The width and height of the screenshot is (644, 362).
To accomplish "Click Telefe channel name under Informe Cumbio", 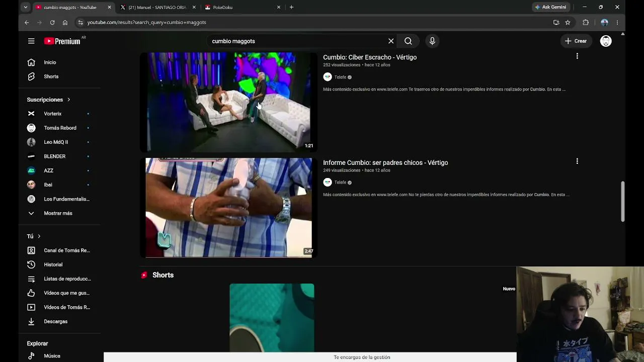I will click(341, 183).
